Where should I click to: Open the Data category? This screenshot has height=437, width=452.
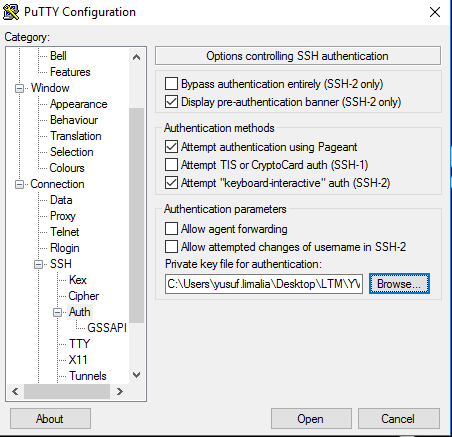tap(61, 200)
